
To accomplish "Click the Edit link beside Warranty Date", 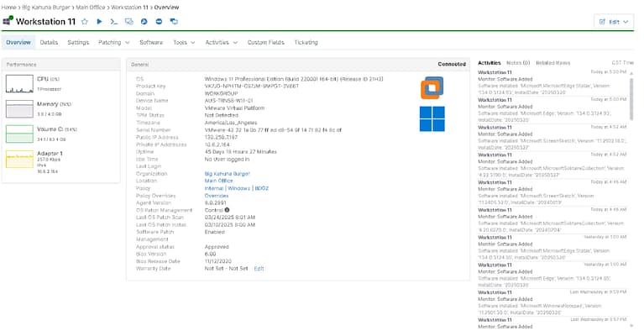I will [259, 268].
